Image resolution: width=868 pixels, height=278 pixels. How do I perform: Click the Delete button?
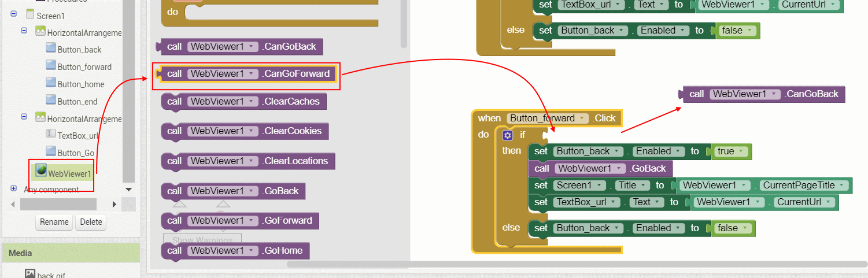pyautogui.click(x=91, y=222)
